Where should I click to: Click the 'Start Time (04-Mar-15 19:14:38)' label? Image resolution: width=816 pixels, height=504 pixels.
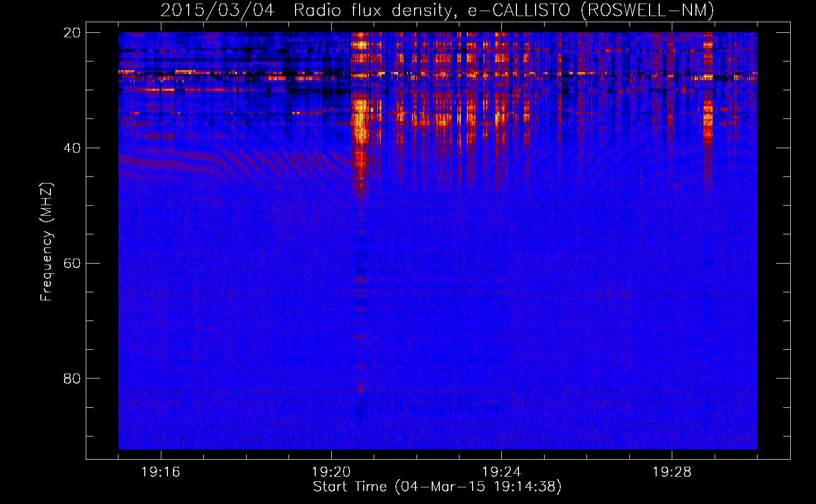pos(437,487)
